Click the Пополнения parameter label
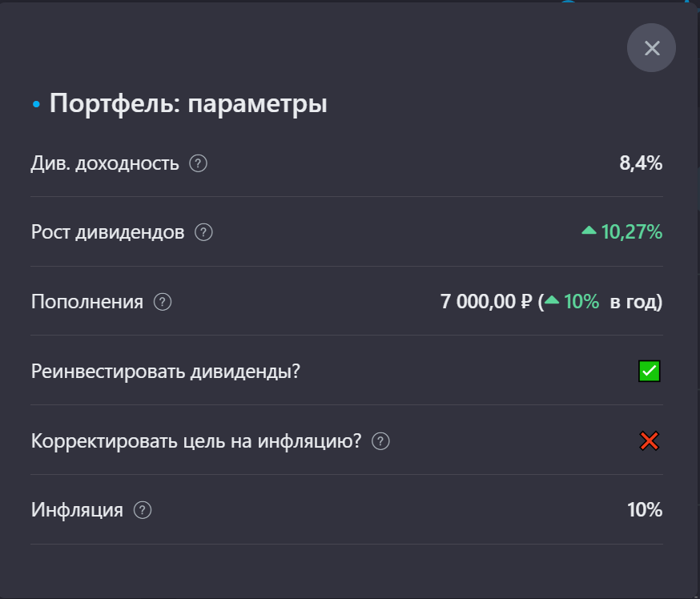The width and height of the screenshot is (700, 599). [86, 302]
